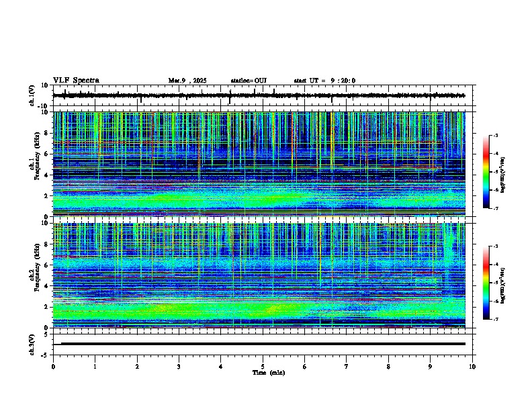Click the "-3" label on ch.1 colorbar
The width and height of the screenshot is (532, 411).
pyautogui.click(x=495, y=136)
